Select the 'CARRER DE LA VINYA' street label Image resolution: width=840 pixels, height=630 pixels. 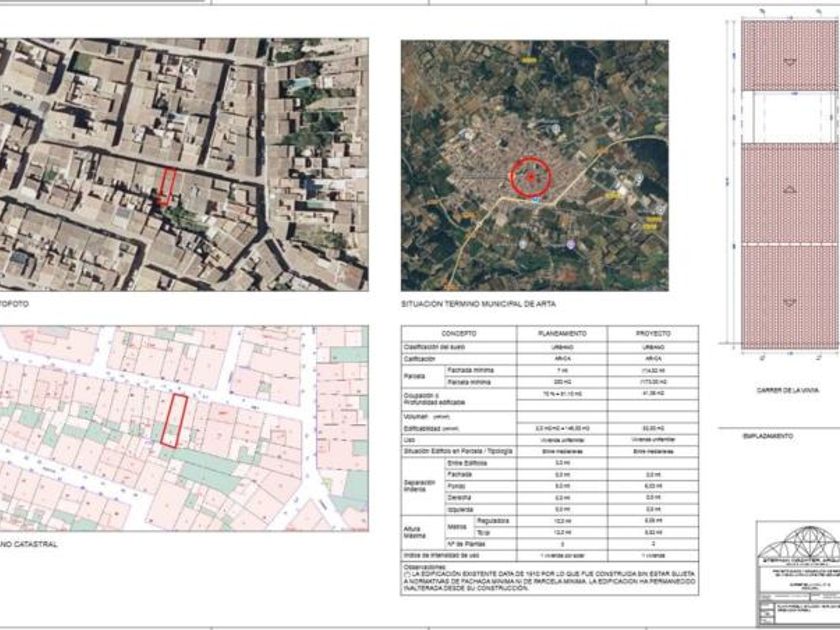788,390
